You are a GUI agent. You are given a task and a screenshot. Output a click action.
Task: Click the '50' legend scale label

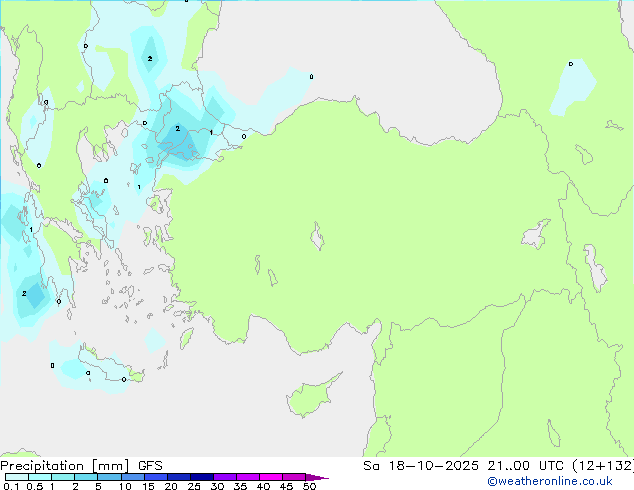tap(309, 486)
